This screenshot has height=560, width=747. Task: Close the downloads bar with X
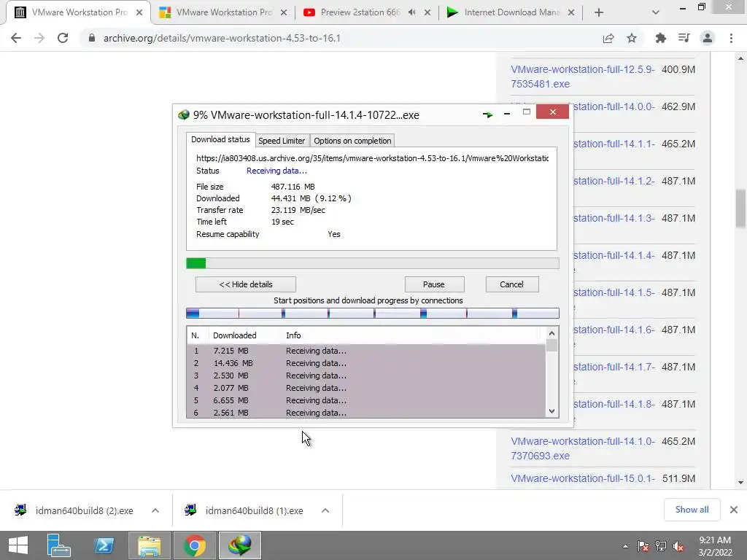tap(734, 510)
